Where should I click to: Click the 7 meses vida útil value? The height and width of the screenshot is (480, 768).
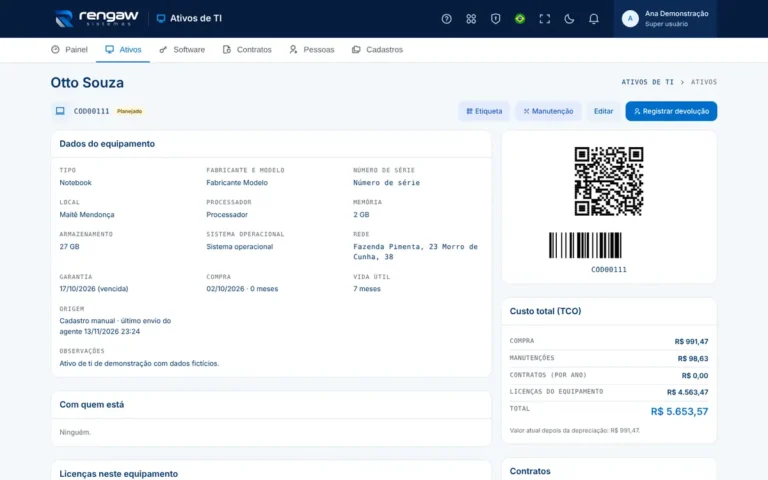pyautogui.click(x=367, y=289)
